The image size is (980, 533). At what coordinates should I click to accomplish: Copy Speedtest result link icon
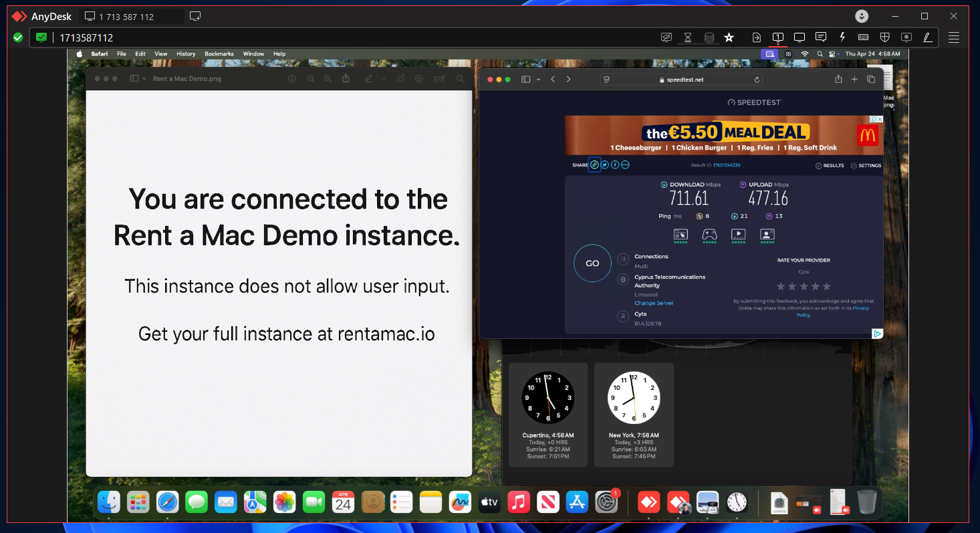pyautogui.click(x=594, y=165)
